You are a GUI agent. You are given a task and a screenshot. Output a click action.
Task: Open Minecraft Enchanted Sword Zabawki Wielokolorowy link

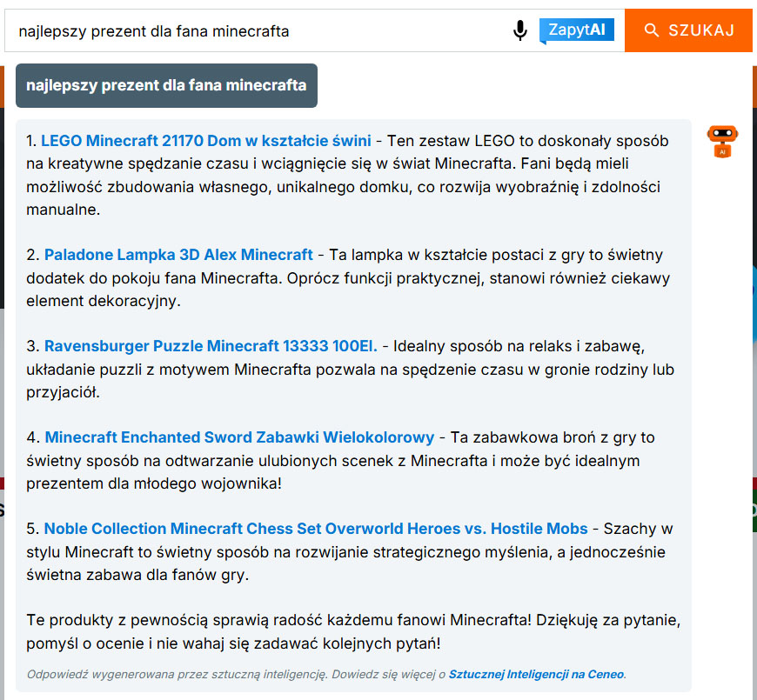click(x=239, y=437)
